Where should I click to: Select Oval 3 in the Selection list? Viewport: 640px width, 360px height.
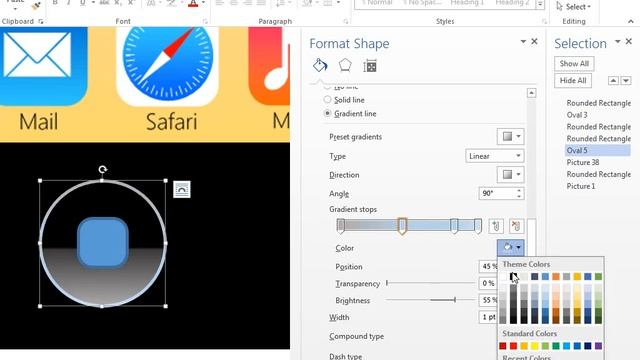tap(577, 115)
